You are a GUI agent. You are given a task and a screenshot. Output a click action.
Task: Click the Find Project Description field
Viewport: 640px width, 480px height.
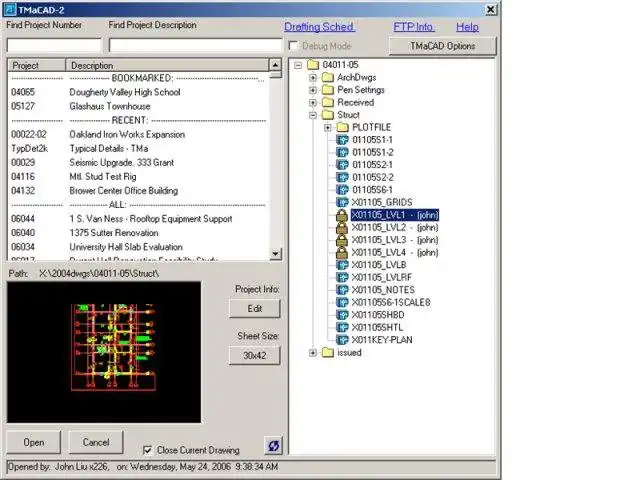coord(196,45)
